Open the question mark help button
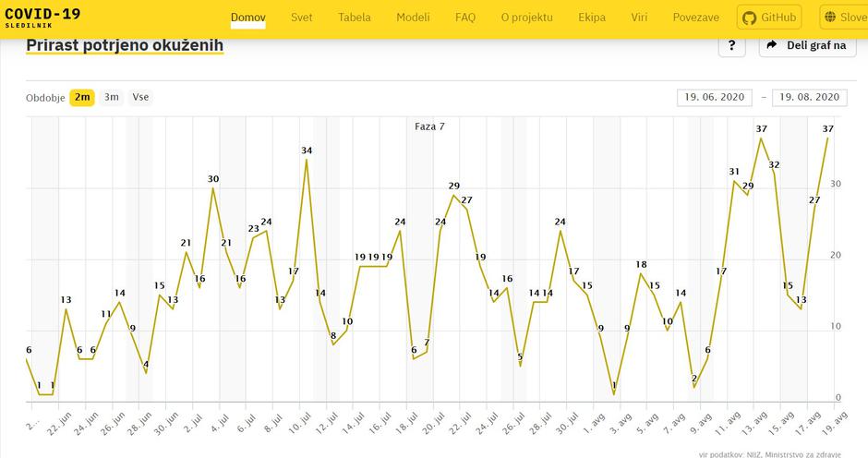The height and width of the screenshot is (458, 868). coord(730,45)
